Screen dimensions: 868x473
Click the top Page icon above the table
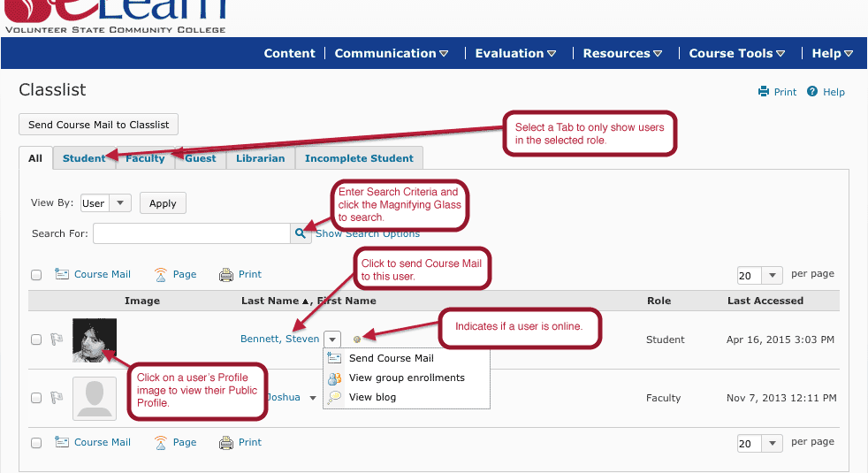click(161, 275)
